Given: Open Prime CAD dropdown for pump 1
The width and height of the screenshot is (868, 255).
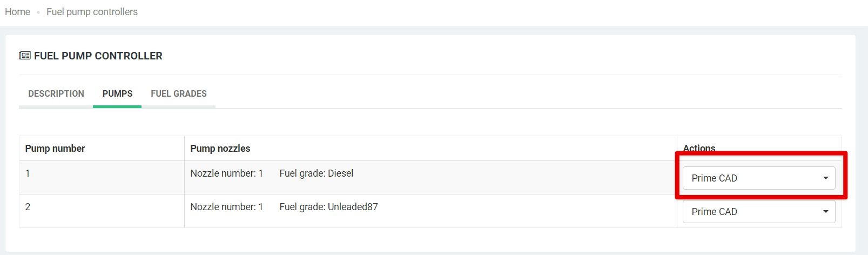Looking at the screenshot, I should coord(759,178).
